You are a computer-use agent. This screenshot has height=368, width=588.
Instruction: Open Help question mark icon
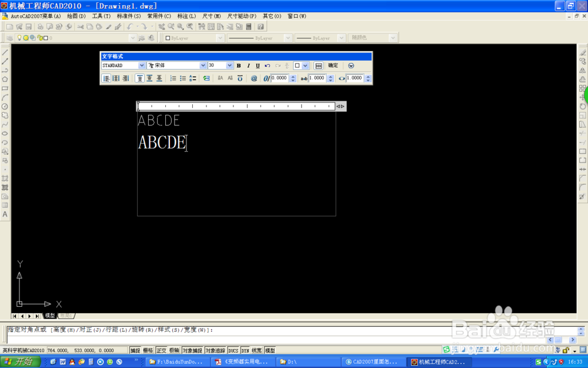[260, 26]
